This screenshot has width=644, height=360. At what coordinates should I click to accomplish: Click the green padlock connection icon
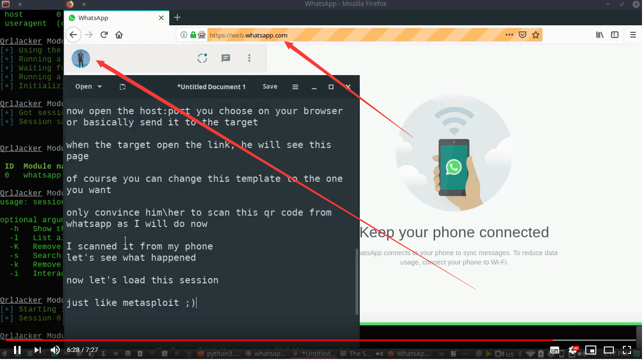tap(193, 35)
